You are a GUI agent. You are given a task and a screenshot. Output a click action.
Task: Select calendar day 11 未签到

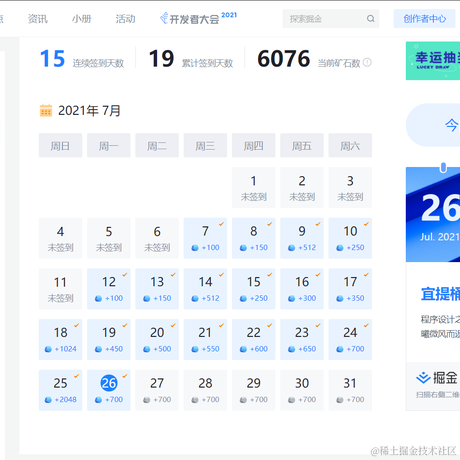pyautogui.click(x=60, y=289)
